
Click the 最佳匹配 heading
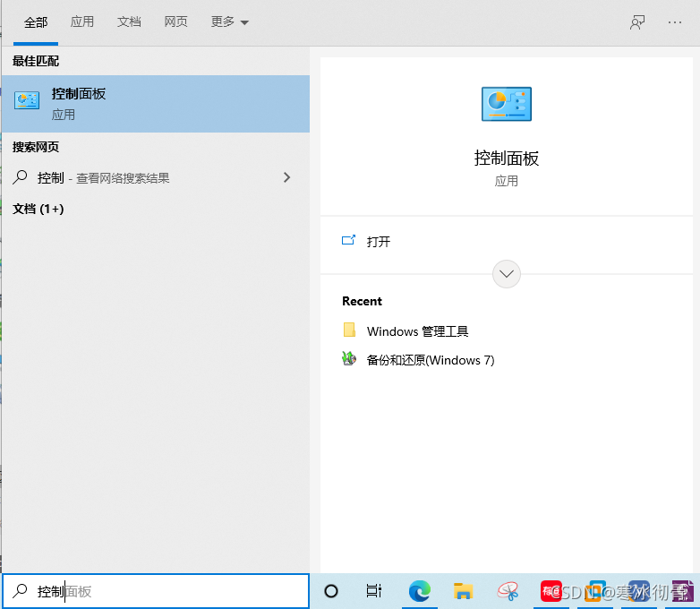click(36, 61)
